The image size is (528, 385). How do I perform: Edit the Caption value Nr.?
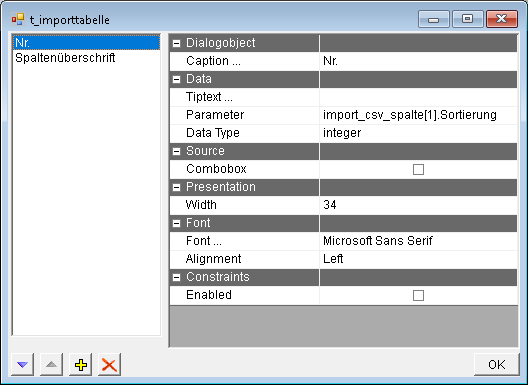coord(418,61)
